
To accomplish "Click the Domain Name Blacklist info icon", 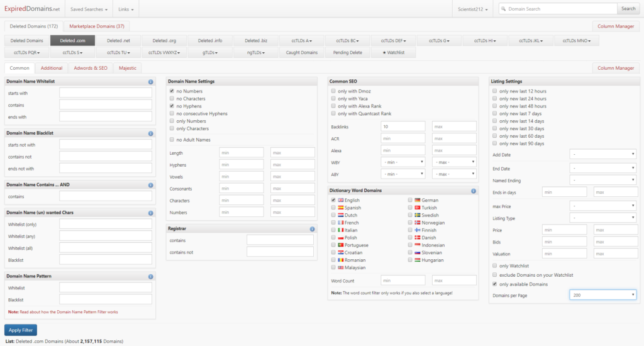I will [151, 133].
